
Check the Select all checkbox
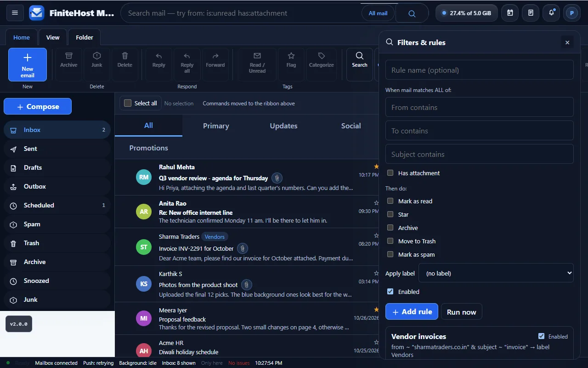128,103
